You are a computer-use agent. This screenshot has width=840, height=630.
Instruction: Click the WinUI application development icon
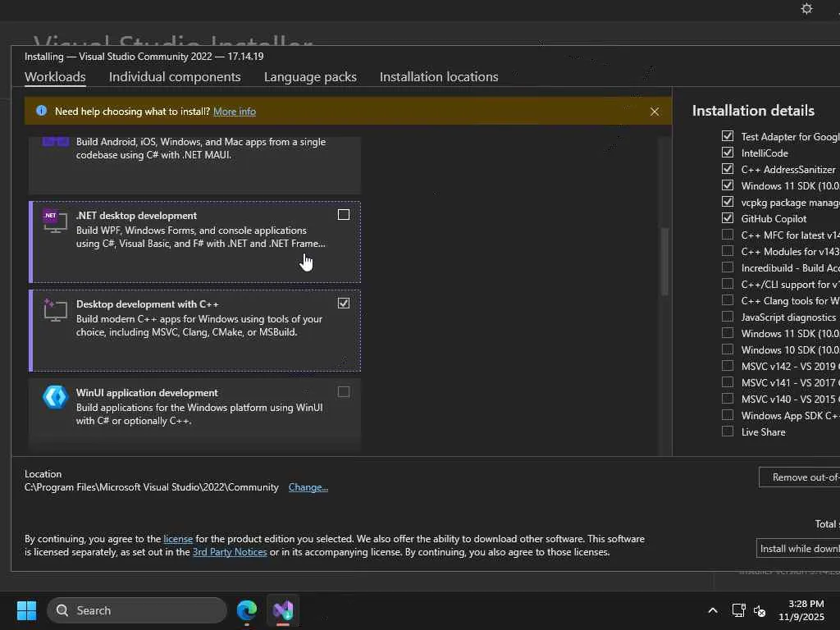(x=55, y=397)
